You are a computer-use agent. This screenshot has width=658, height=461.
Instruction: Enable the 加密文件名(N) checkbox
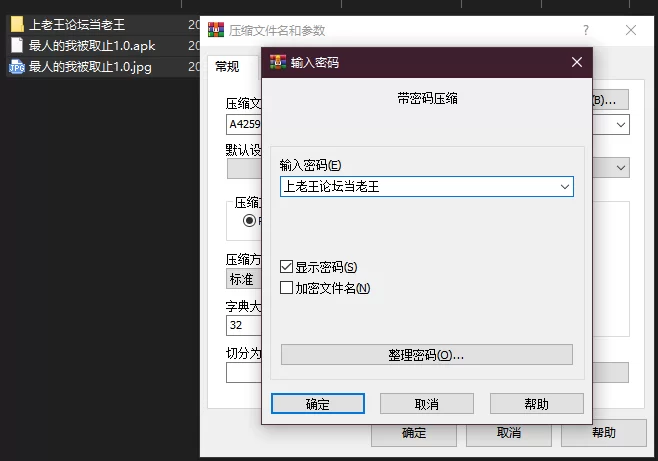[286, 288]
